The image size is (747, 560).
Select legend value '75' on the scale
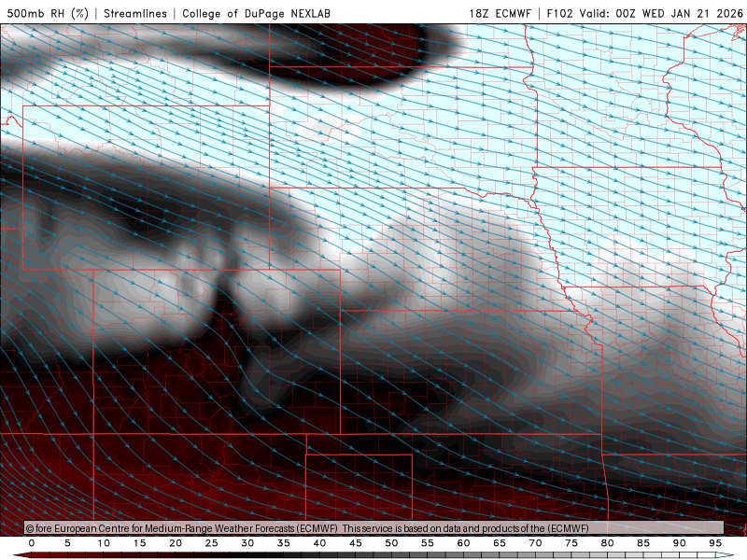tap(571, 543)
